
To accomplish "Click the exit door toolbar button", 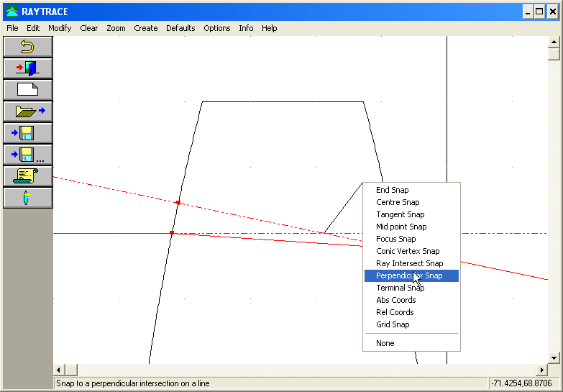I will point(27,68).
